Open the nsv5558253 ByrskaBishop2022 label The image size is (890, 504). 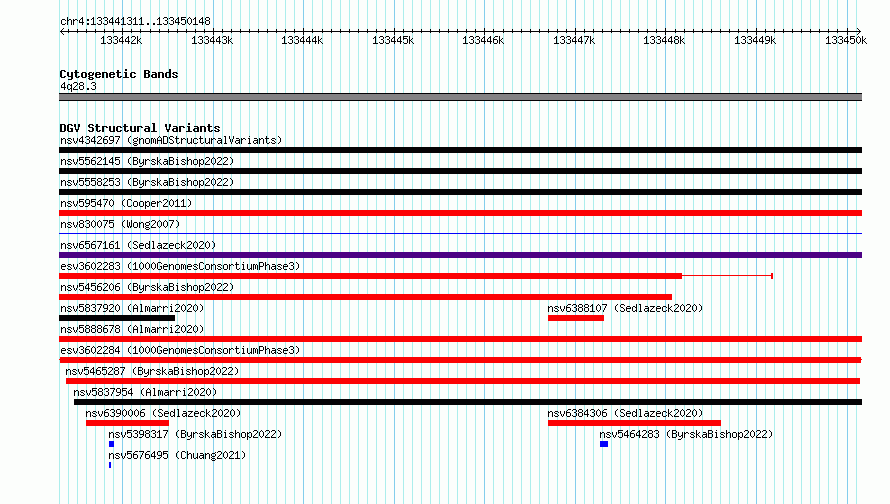[x=147, y=182]
